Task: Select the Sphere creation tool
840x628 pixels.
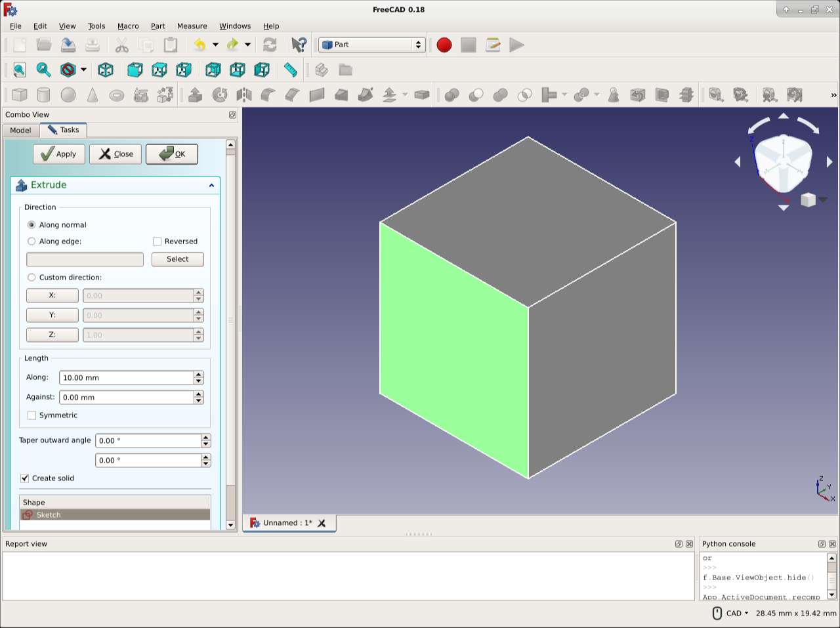Action: (x=68, y=94)
